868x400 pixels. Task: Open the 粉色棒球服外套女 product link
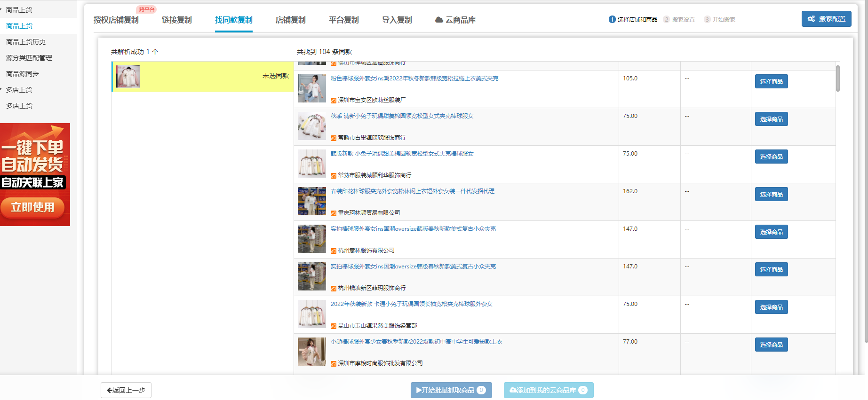(414, 78)
